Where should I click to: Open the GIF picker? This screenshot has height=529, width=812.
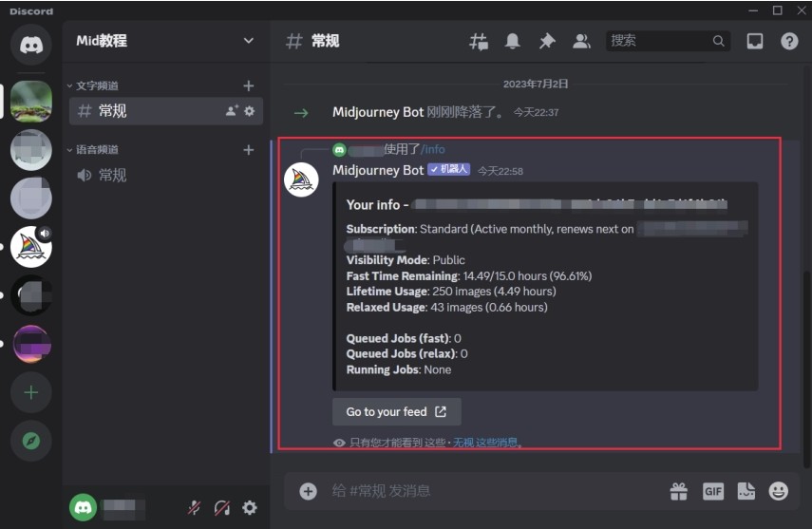pos(712,491)
